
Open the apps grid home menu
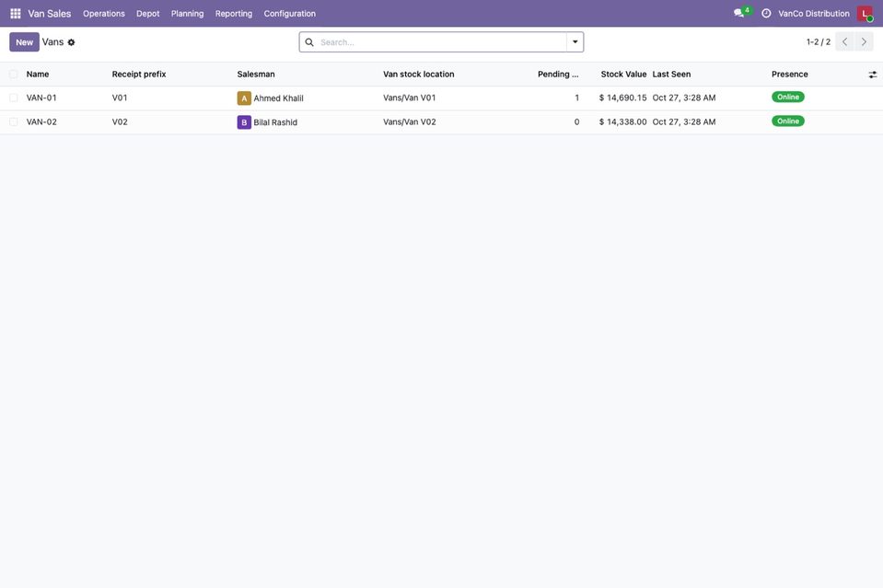(16, 14)
